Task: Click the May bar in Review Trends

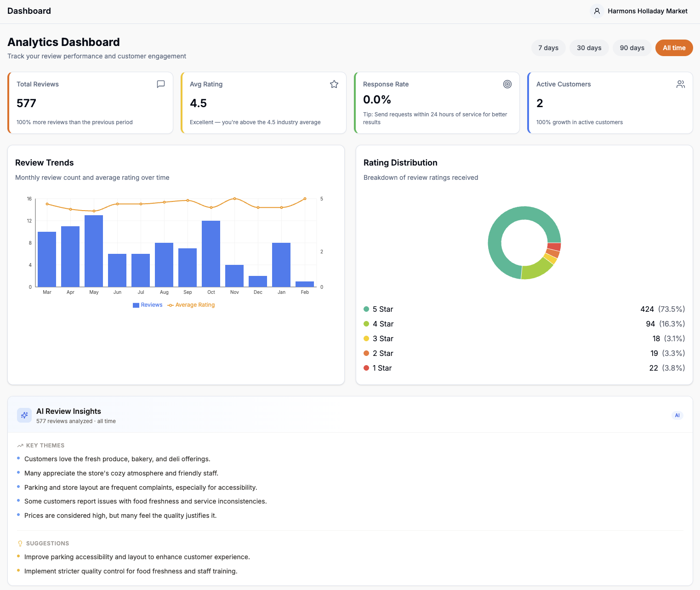Action: pyautogui.click(x=94, y=251)
